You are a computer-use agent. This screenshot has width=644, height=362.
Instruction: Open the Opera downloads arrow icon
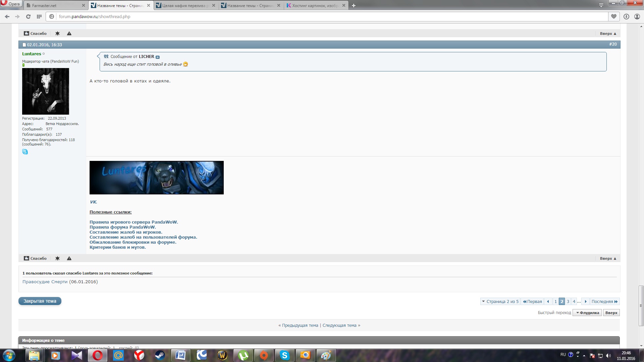point(626,16)
